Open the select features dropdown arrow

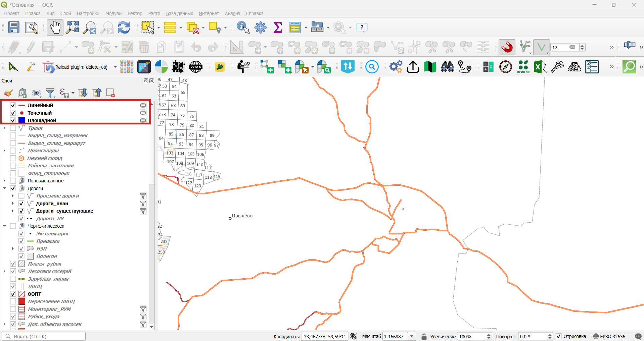[x=158, y=27]
